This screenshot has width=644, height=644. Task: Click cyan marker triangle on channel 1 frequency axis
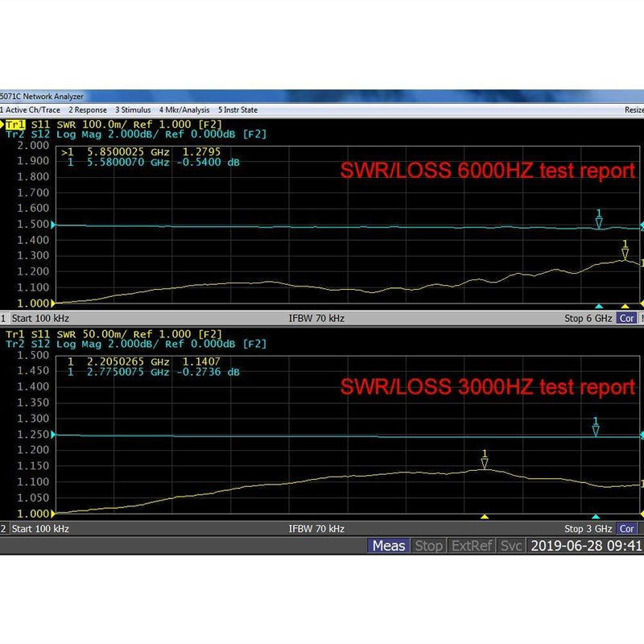pyautogui.click(x=599, y=306)
